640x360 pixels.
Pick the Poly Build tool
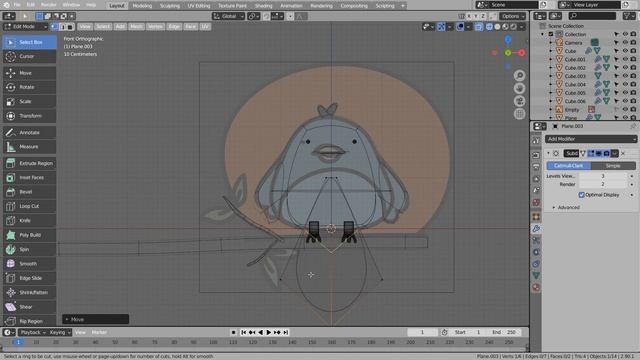coord(29,235)
